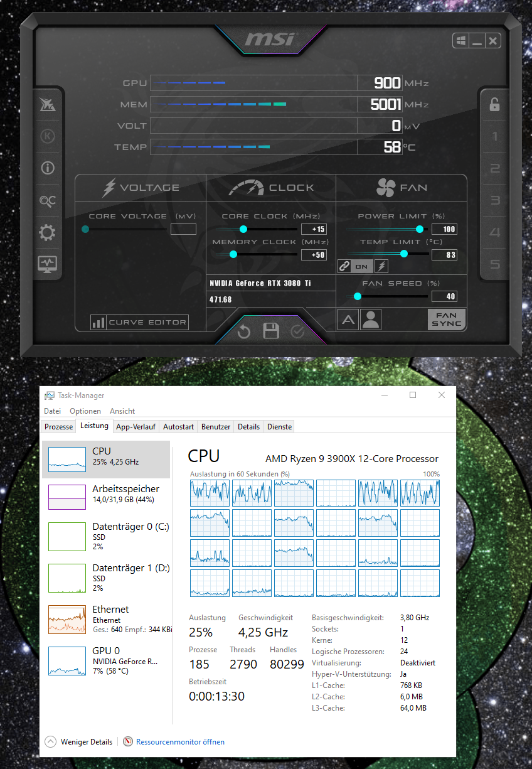Screen dimensions: 532x769
Task: Toggle the Fan Sync button
Action: tap(447, 320)
